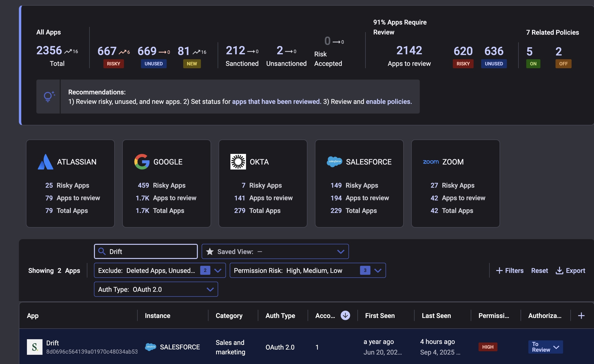Click the NEW badge under 81
The image size is (594, 364).
click(192, 64)
